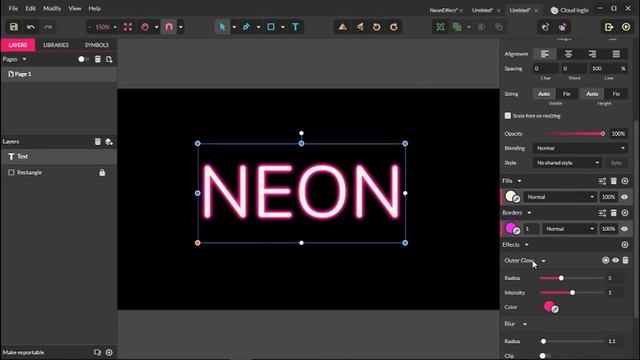Open the Edit menu
This screenshot has height=360, width=640.
point(30,8)
